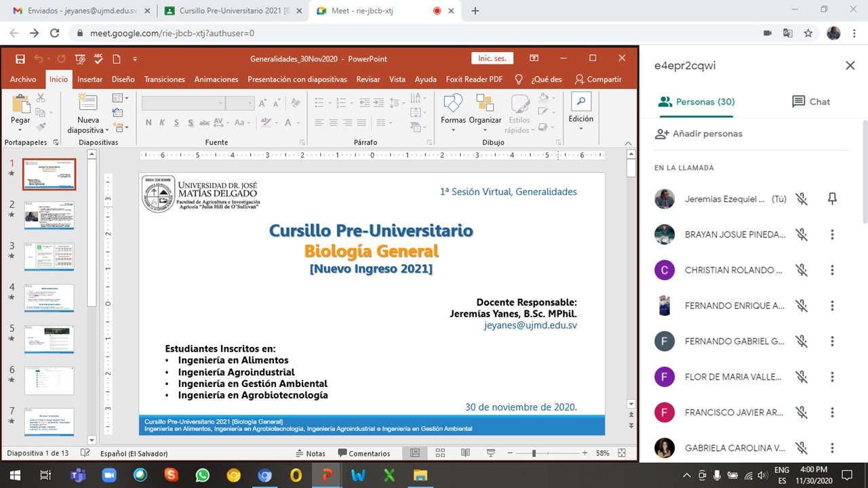This screenshot has width=868, height=488.
Task: Start slide show from status bar
Action: (x=491, y=453)
